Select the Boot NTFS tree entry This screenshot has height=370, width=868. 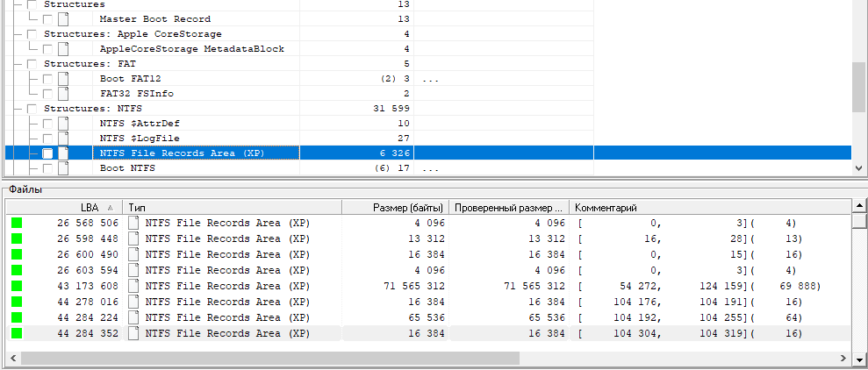coord(127,168)
